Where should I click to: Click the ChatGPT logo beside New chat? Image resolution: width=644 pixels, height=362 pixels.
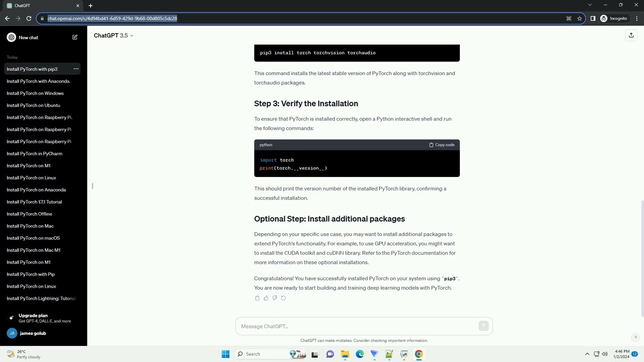pyautogui.click(x=11, y=37)
